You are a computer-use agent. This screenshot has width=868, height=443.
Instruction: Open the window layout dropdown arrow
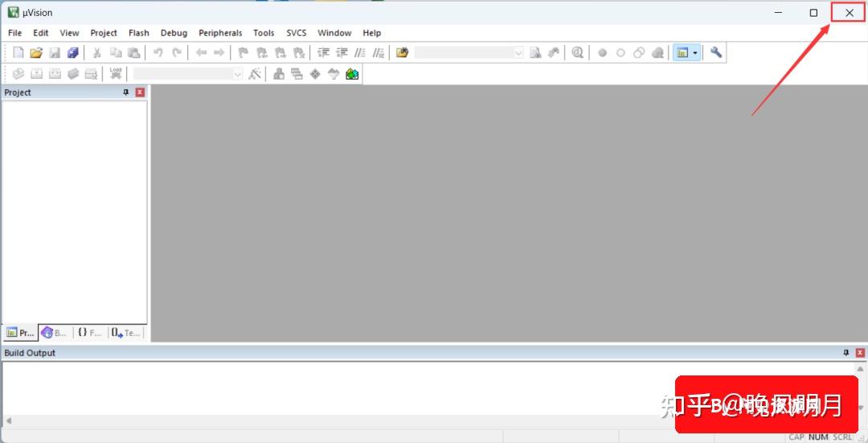point(695,52)
